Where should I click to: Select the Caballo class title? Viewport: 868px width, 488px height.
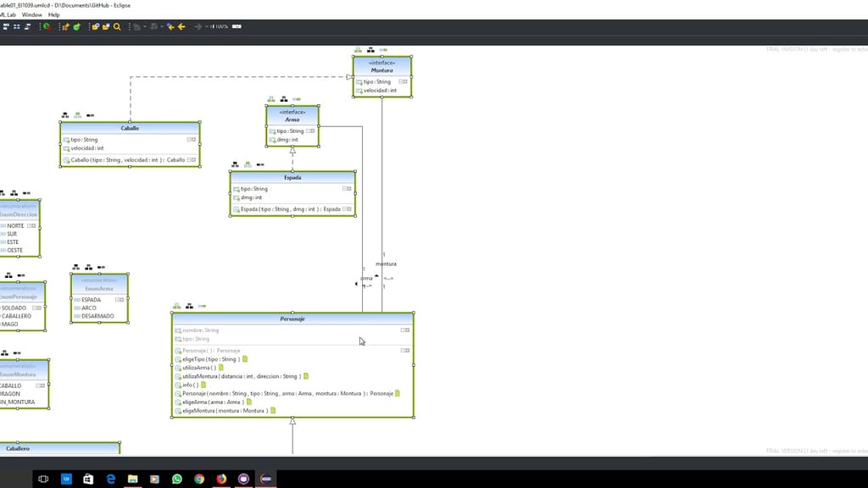click(130, 128)
